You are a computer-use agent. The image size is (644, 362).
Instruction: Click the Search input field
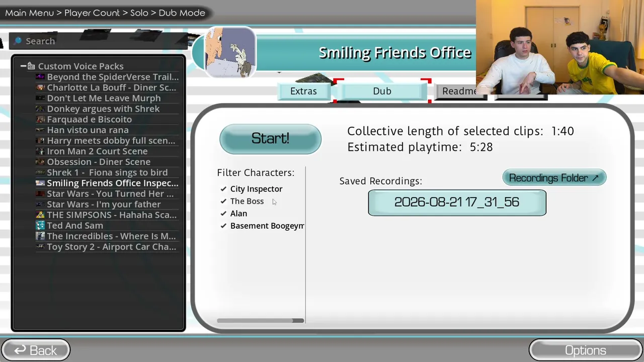(98, 41)
